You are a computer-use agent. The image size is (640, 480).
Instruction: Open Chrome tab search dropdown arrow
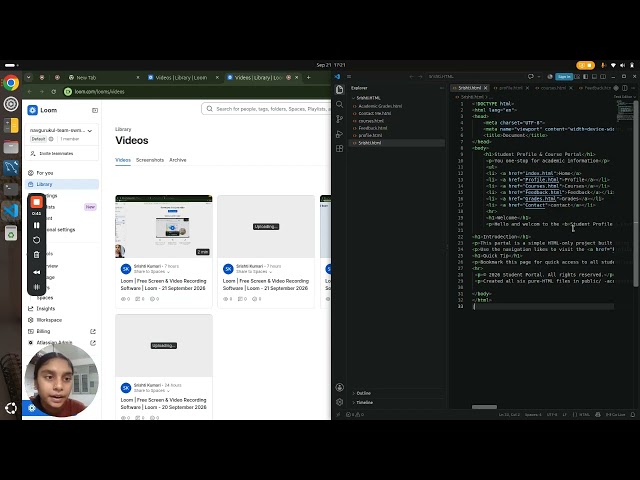click(28, 77)
